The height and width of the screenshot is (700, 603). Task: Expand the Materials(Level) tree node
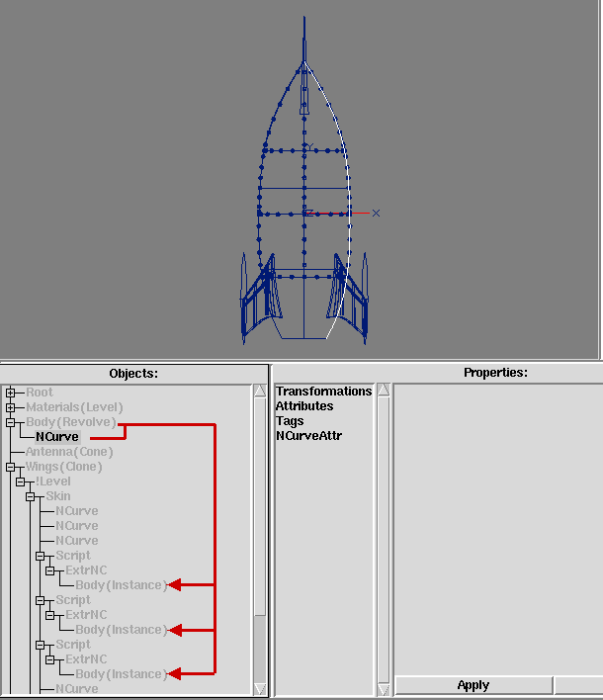point(11,407)
